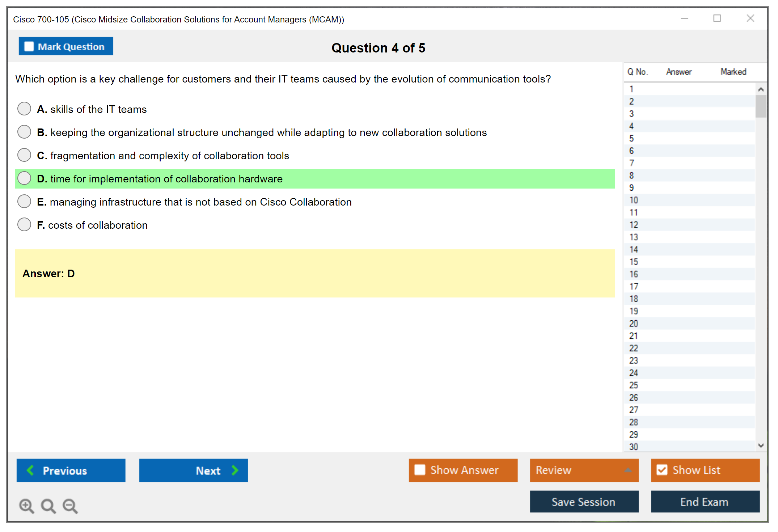Click the green right arrow on Next
778x532 pixels.
(235, 470)
